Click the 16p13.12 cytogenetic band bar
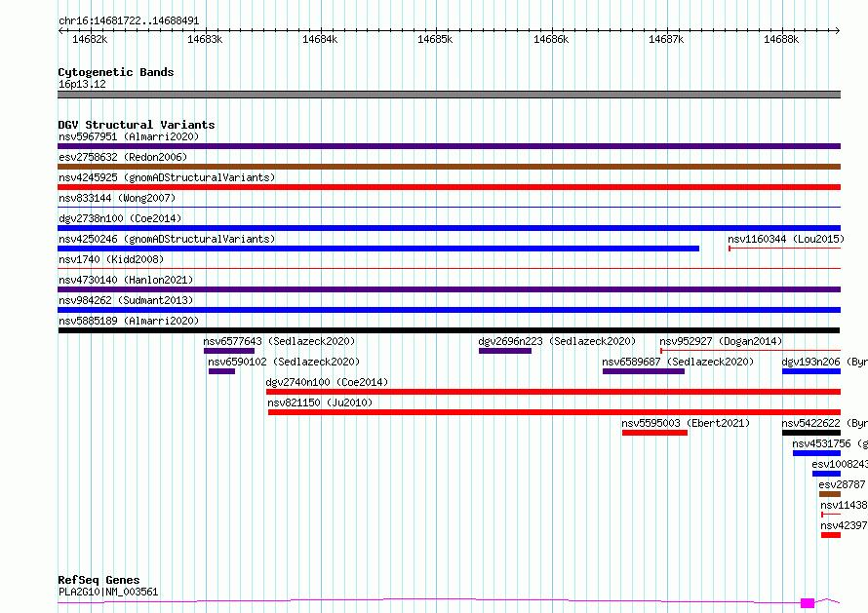 click(449, 95)
